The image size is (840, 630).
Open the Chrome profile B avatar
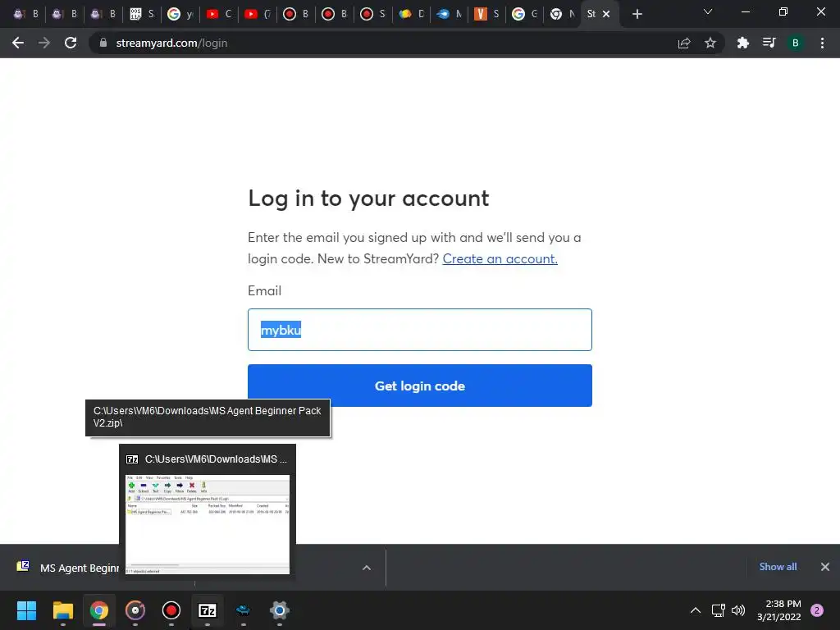click(796, 43)
